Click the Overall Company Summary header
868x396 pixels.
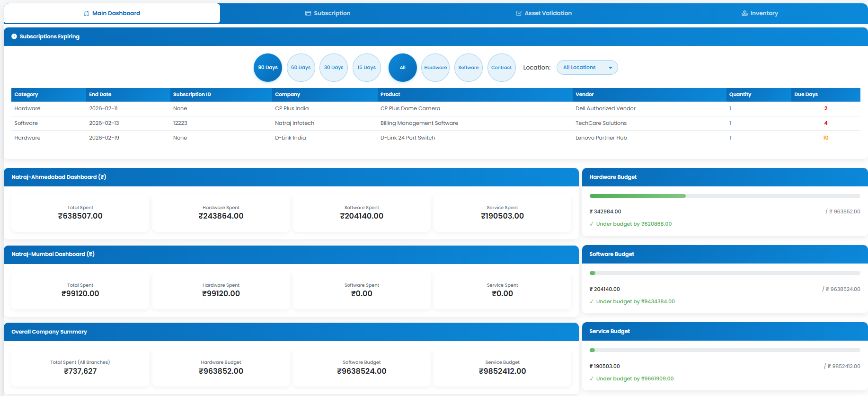tap(291, 332)
